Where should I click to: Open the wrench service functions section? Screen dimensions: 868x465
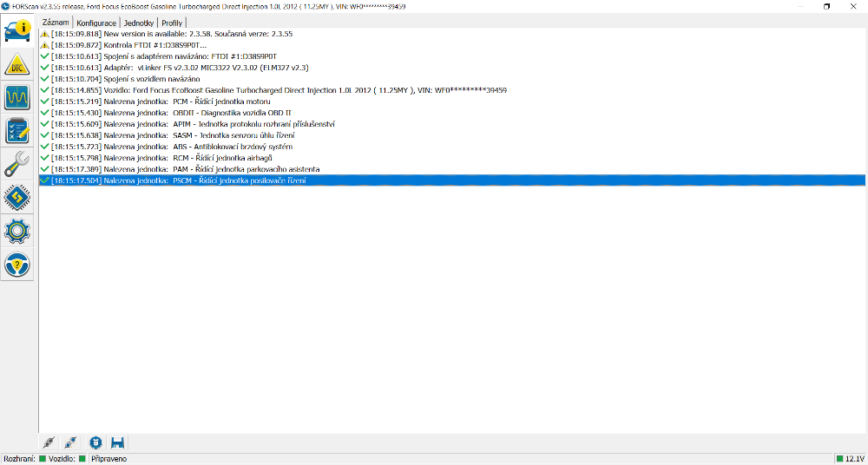pos(18,163)
